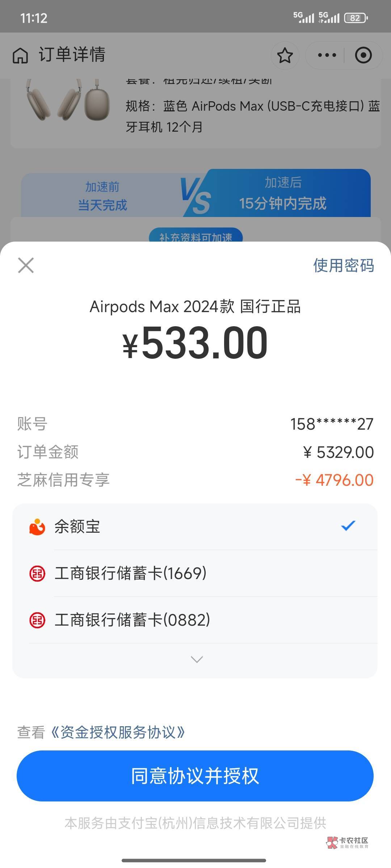Tap the AirPods Max product thumbnail
Screen dimensions: 391x868
coord(68,101)
